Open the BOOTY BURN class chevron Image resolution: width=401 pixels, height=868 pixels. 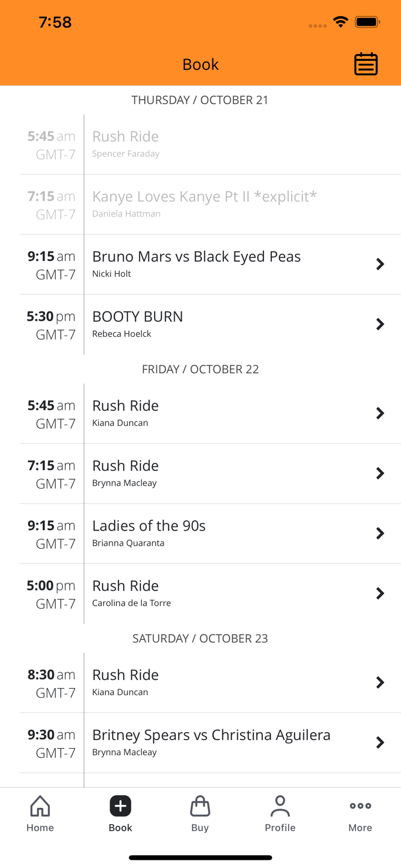tap(380, 324)
